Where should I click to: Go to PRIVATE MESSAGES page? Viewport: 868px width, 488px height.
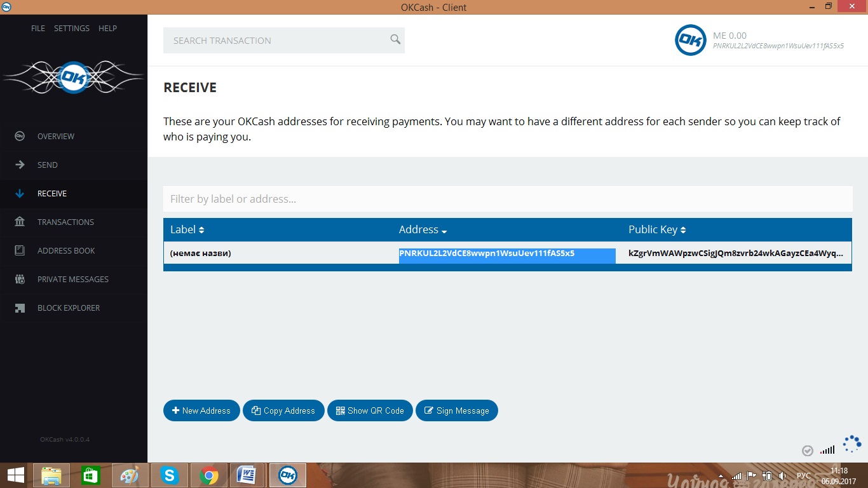coord(74,279)
